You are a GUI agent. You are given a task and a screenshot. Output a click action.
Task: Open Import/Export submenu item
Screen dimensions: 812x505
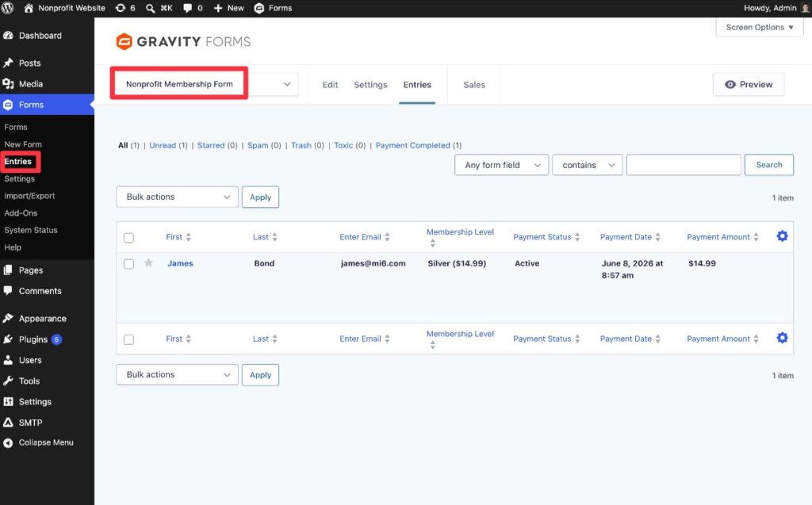(x=29, y=196)
